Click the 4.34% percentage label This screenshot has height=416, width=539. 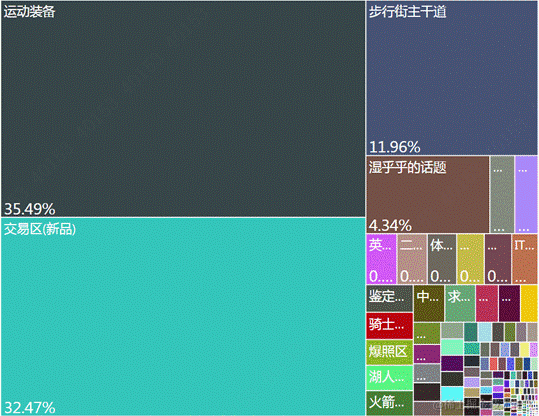[390, 226]
